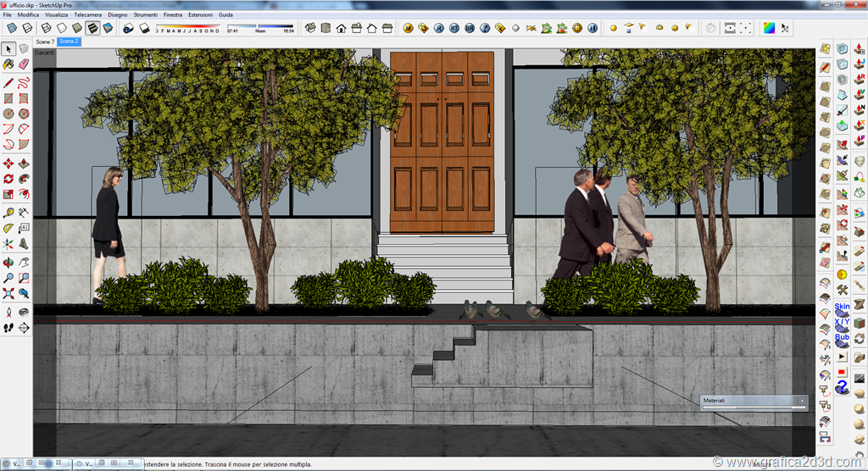Image resolution: width=868 pixels, height=471 pixels.
Task: Enable Shaded With Textures style
Action: point(93,28)
